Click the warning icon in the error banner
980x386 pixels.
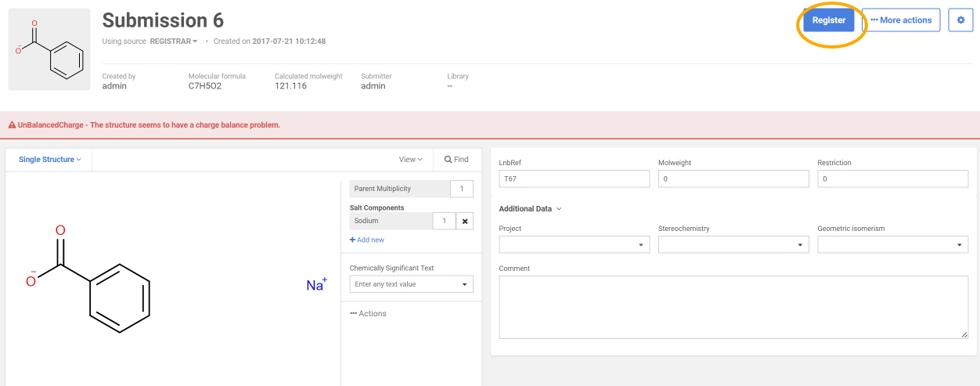click(13, 125)
